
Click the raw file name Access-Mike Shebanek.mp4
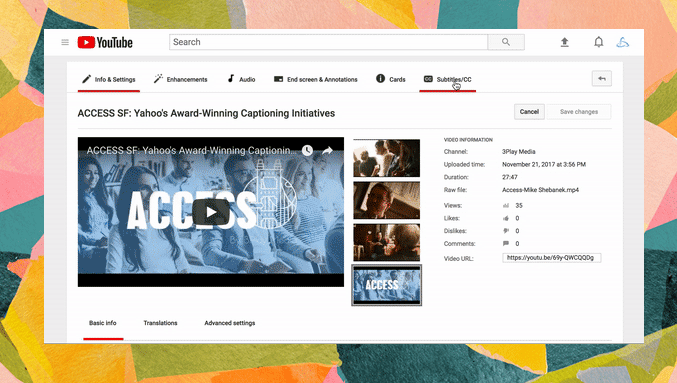[x=540, y=190]
